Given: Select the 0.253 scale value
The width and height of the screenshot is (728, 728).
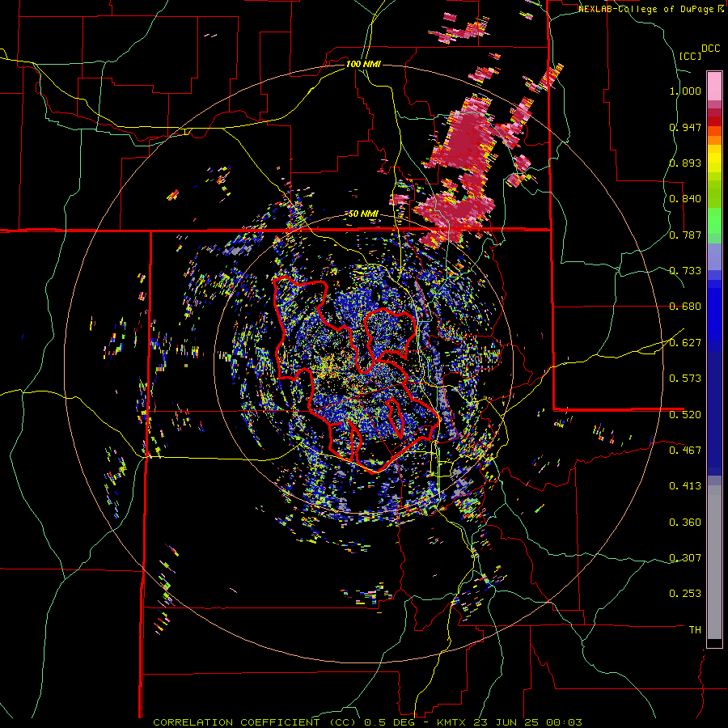Looking at the screenshot, I should coord(685,594).
